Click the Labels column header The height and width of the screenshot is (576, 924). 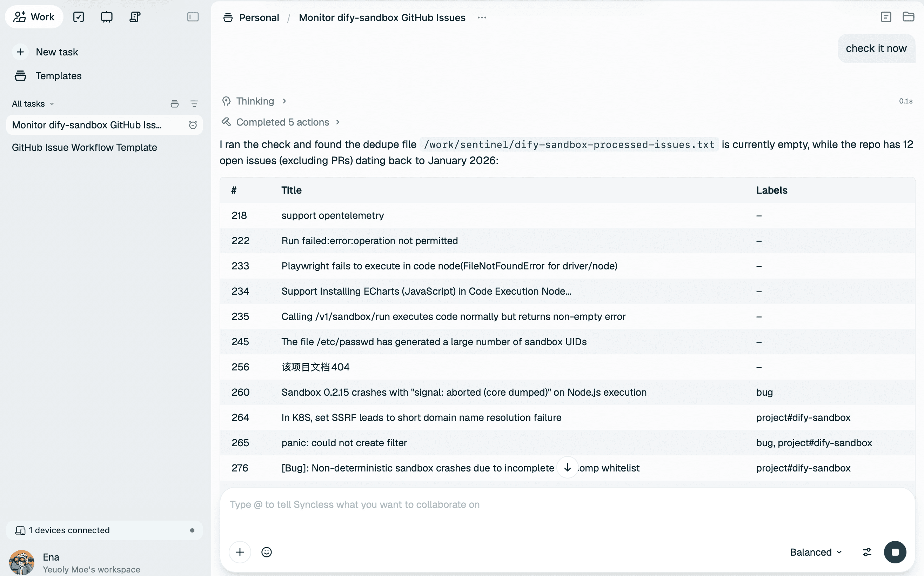pos(772,190)
